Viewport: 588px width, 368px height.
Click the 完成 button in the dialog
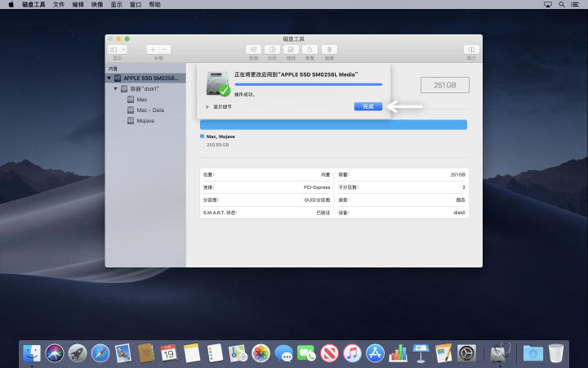[x=368, y=106]
